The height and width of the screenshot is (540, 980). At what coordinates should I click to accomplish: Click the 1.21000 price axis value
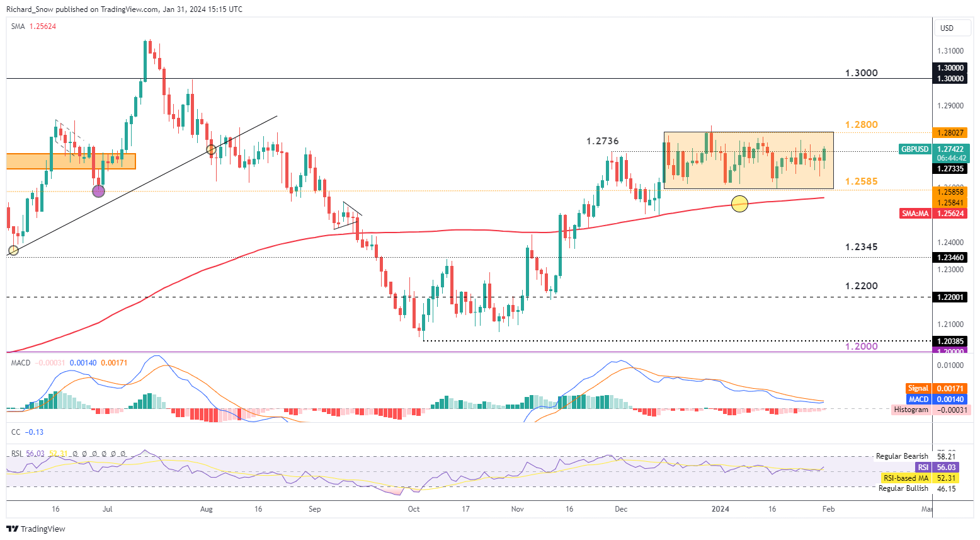pyautogui.click(x=950, y=325)
